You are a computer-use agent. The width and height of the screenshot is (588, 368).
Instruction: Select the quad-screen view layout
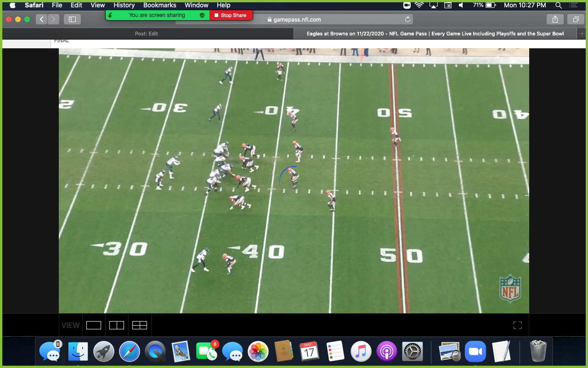click(139, 325)
